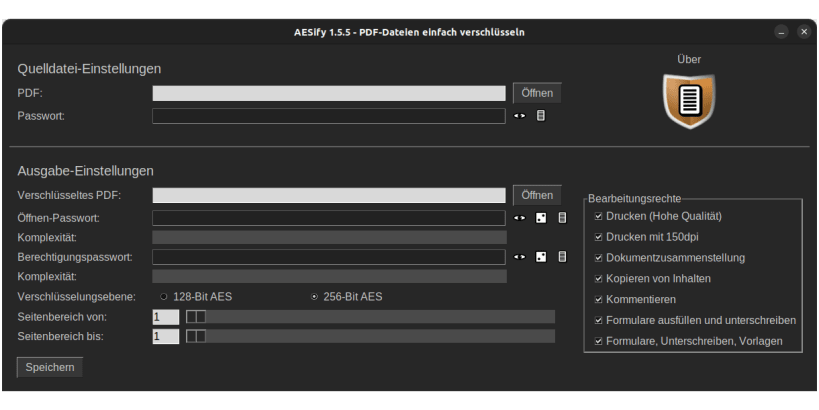Click the Öffnen-Passwort input field
Viewport: 819px width, 410px height.
[x=329, y=218]
